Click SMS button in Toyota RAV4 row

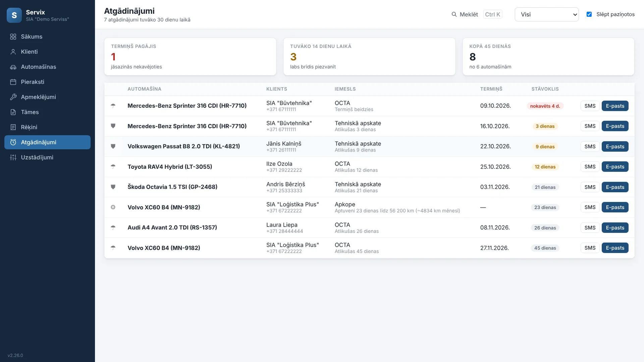pos(590,167)
